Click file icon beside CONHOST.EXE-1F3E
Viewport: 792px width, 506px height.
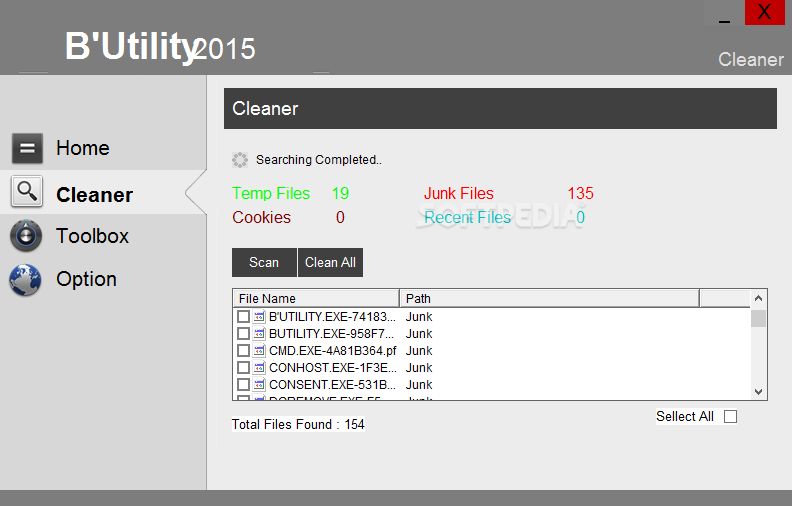click(259, 368)
